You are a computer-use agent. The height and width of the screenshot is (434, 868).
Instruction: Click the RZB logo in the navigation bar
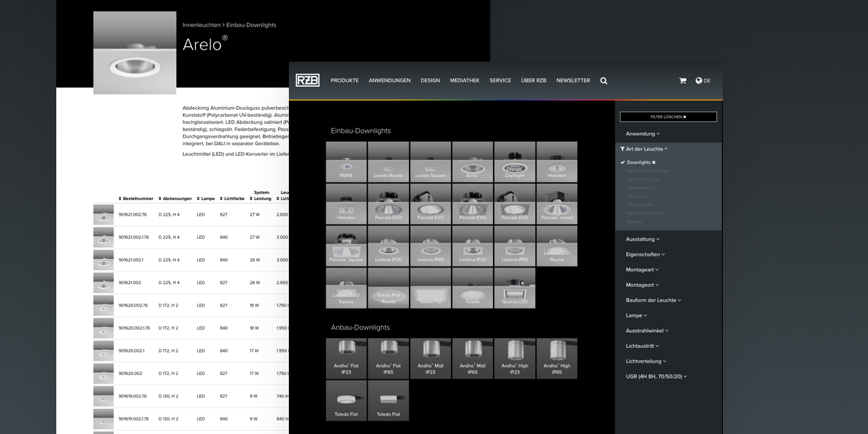click(307, 80)
